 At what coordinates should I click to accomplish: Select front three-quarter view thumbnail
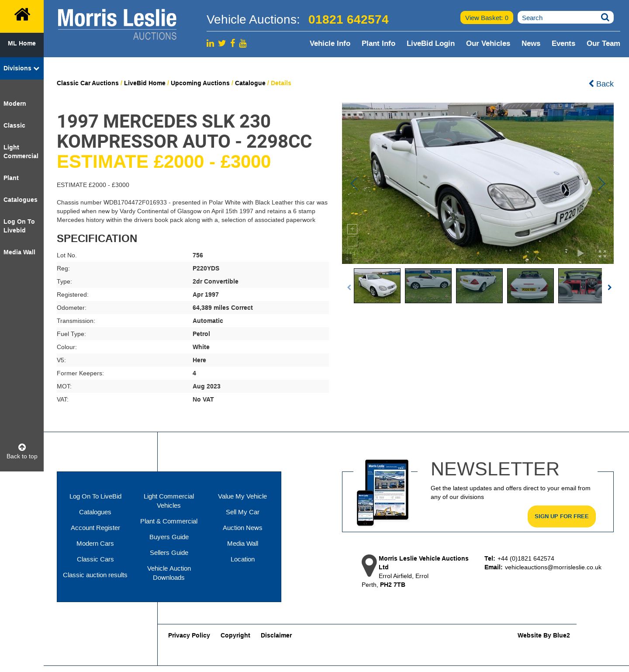pos(377,286)
